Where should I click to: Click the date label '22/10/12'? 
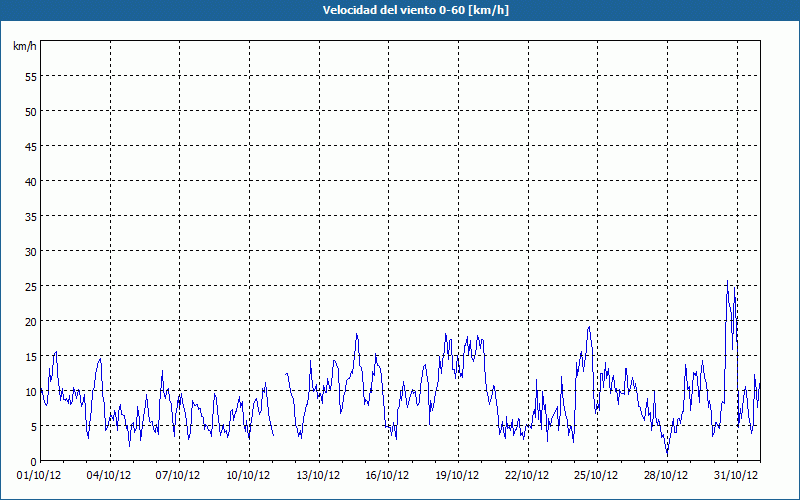pyautogui.click(x=527, y=475)
